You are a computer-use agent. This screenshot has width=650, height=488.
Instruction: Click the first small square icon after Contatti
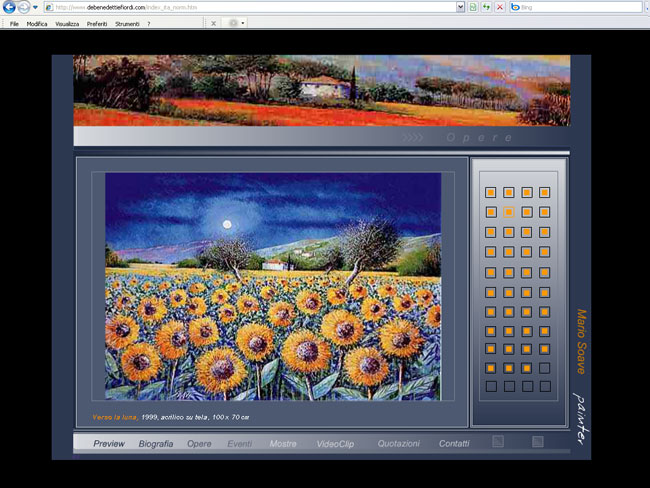pyautogui.click(x=498, y=442)
